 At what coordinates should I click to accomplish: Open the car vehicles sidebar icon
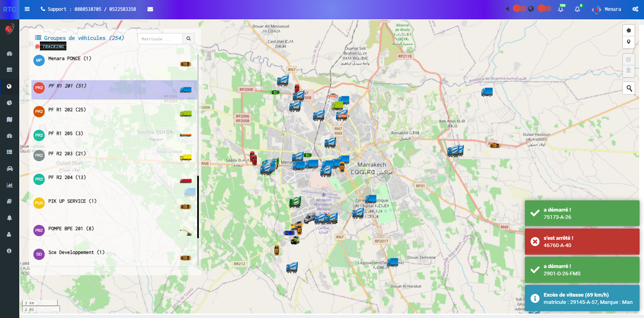click(x=9, y=168)
